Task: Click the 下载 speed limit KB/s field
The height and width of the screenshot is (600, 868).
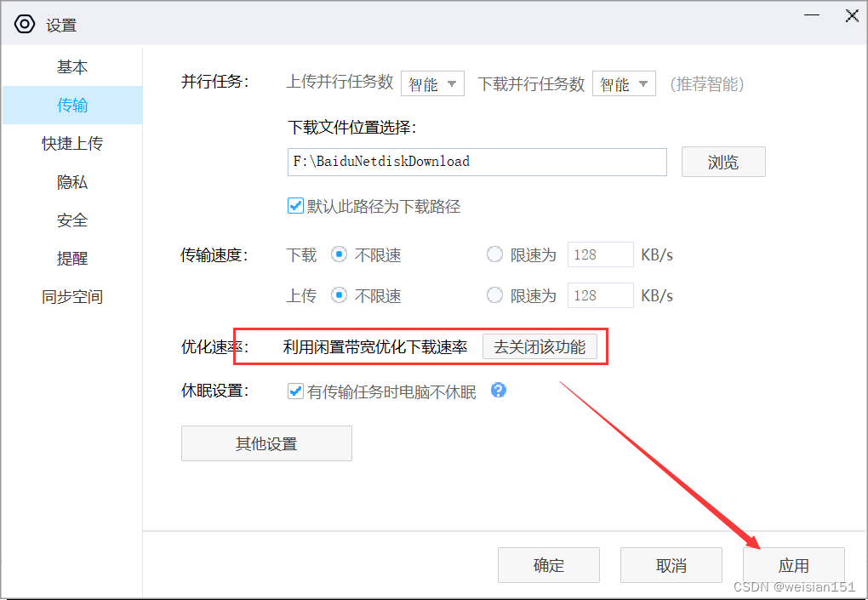Action: coord(601,254)
